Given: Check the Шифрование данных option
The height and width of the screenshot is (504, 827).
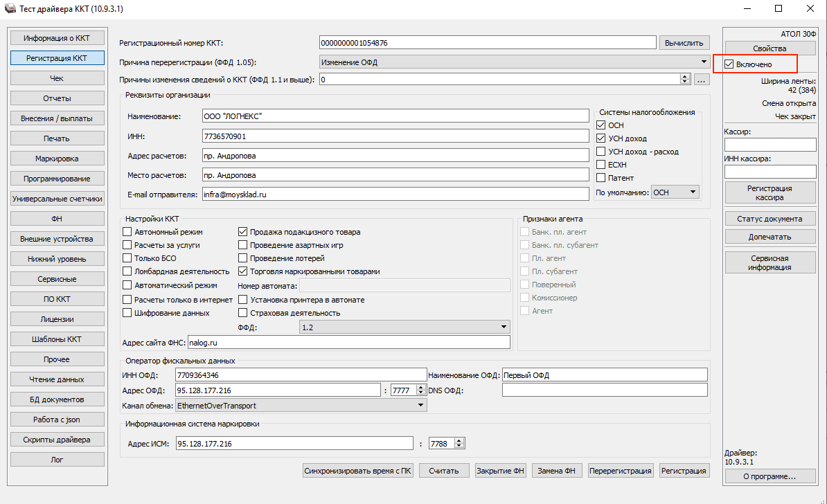Looking at the screenshot, I should [127, 313].
